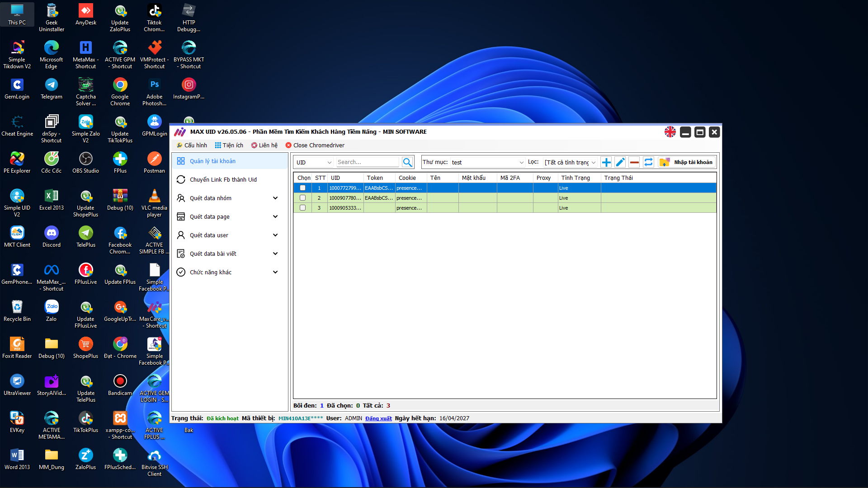Expand Quét data bài viết section
Screen dimensions: 868x488
(230, 254)
